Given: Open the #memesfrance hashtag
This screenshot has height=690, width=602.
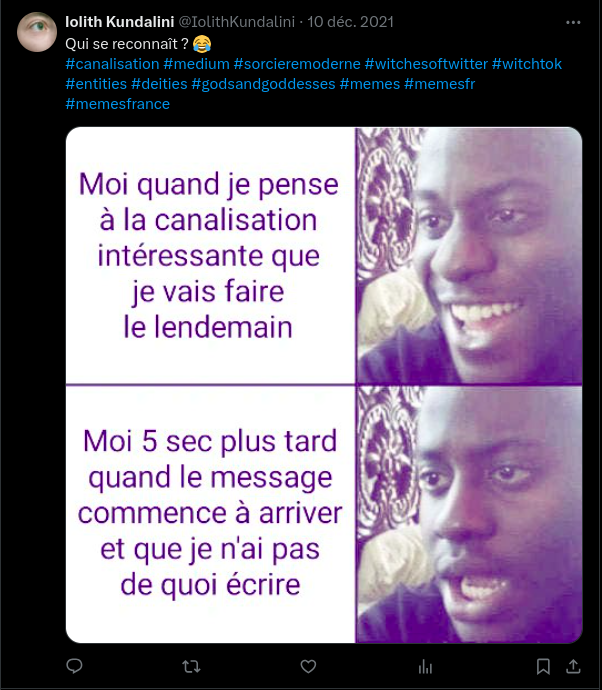Looking at the screenshot, I should coord(117,104).
